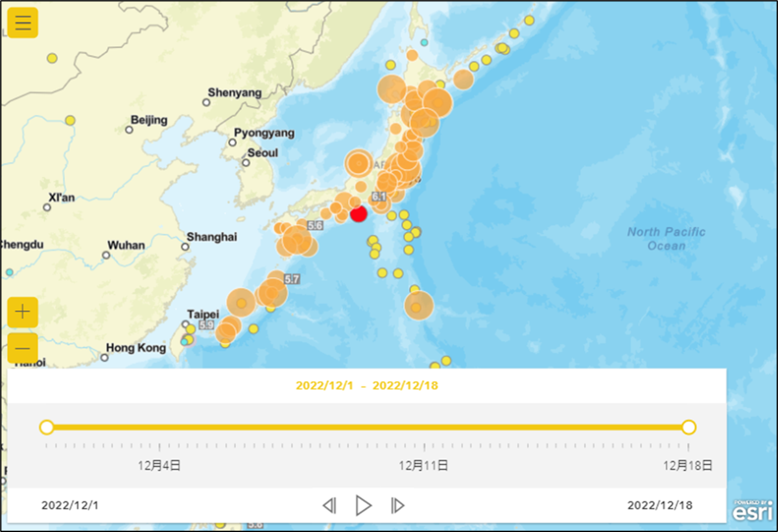Click the Hong Kong city label
Image resolution: width=778 pixels, height=532 pixels.
(x=136, y=348)
